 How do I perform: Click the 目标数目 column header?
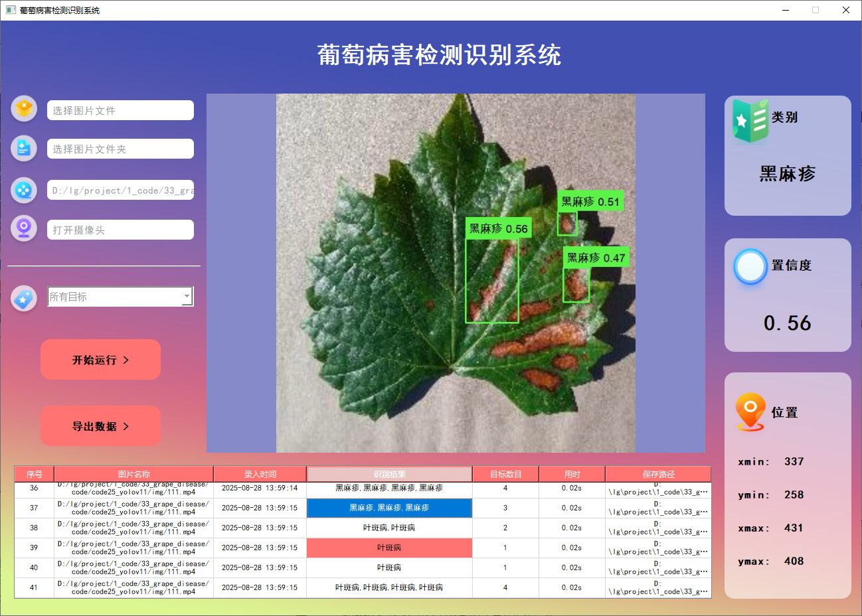(505, 474)
